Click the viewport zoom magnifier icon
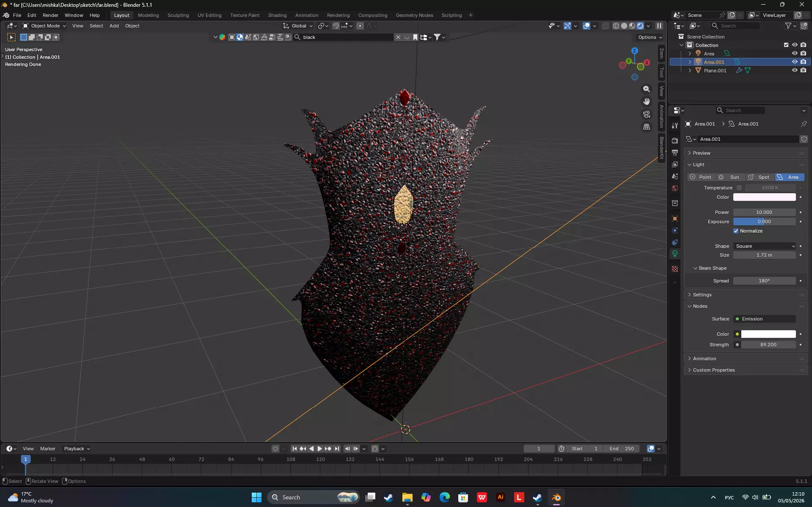812x507 pixels. (647, 89)
